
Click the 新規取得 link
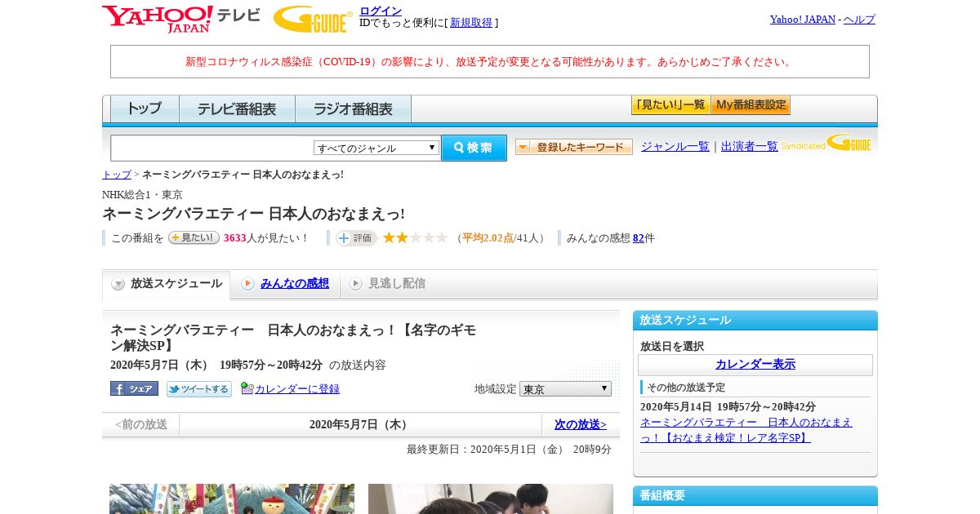[471, 23]
